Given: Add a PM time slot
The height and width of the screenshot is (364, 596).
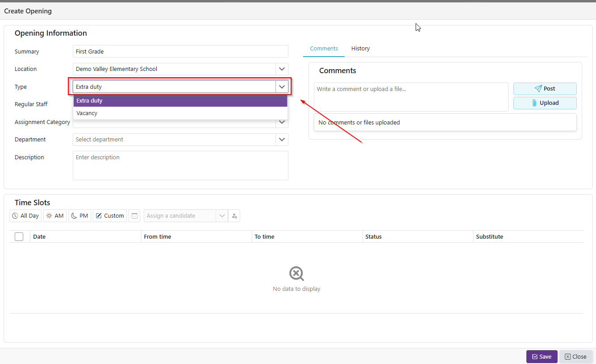Looking at the screenshot, I should pos(79,216).
